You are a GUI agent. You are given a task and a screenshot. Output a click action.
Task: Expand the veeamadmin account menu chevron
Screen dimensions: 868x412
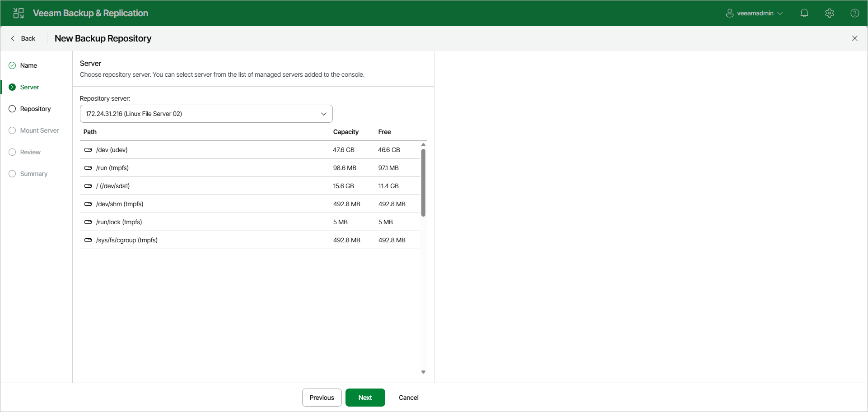(x=780, y=14)
